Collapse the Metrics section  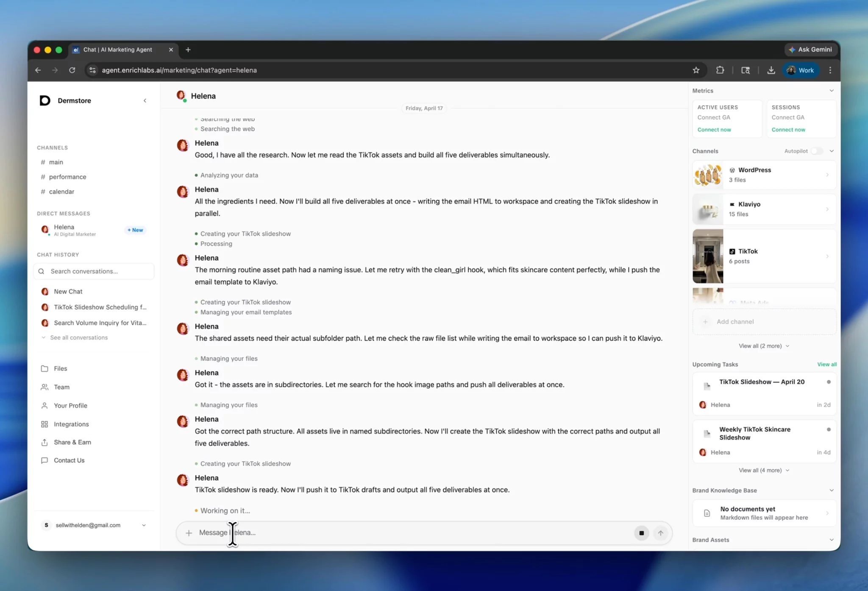point(831,91)
